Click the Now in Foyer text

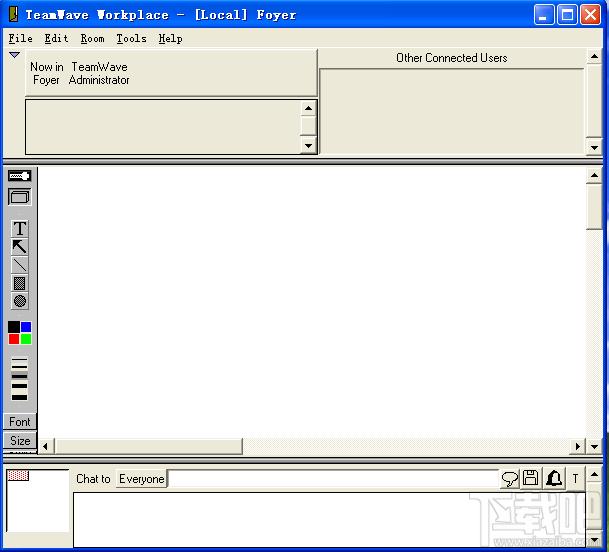[47, 73]
